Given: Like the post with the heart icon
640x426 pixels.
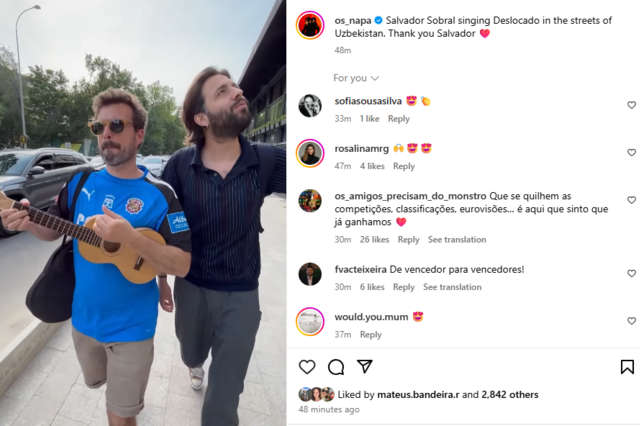Looking at the screenshot, I should coord(307,367).
